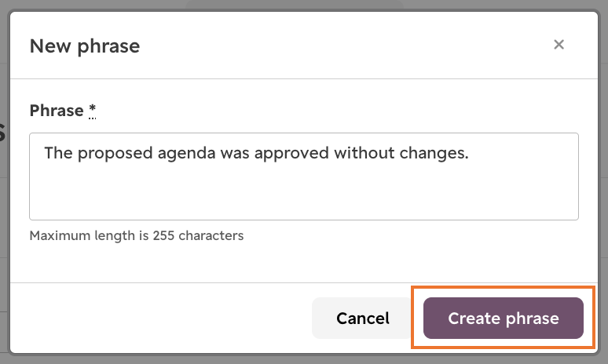
Task: Place cursor after changes. in the phrase box
Action: coord(470,153)
